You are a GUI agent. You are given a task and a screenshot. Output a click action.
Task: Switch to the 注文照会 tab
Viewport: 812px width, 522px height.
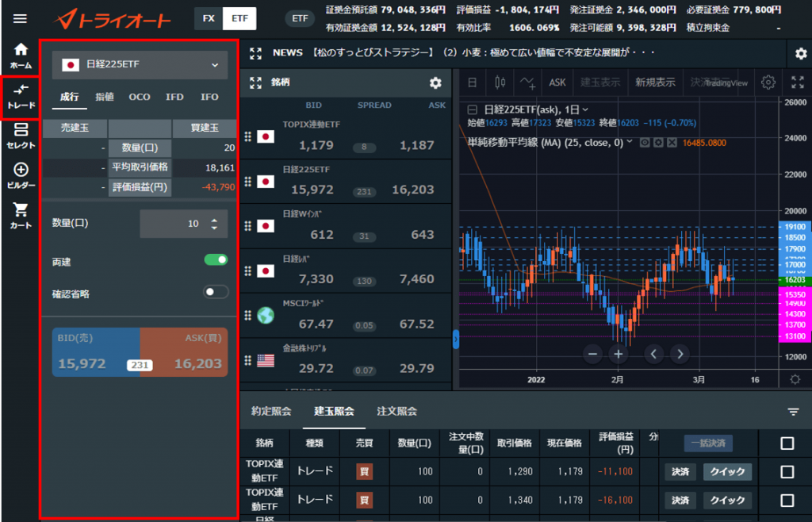click(397, 412)
